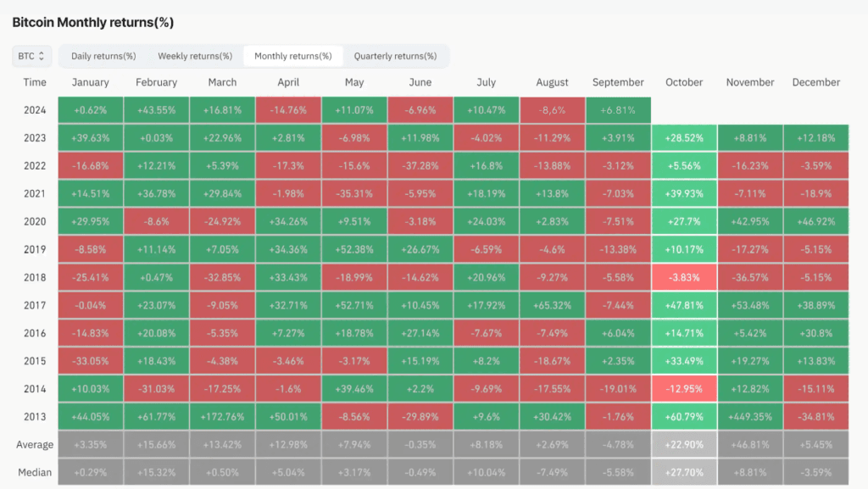Screen dimensions: 868x489
Task: Select the 2024 row label
Action: (34, 110)
